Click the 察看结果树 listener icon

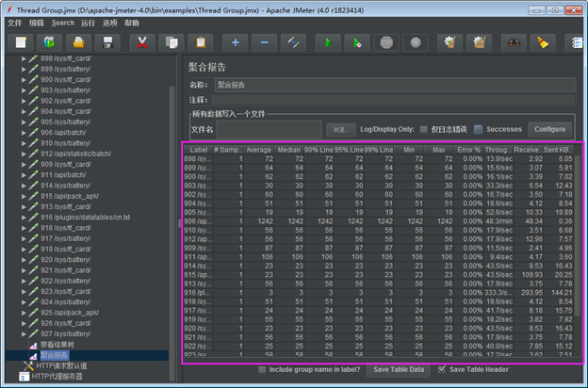coord(33,345)
